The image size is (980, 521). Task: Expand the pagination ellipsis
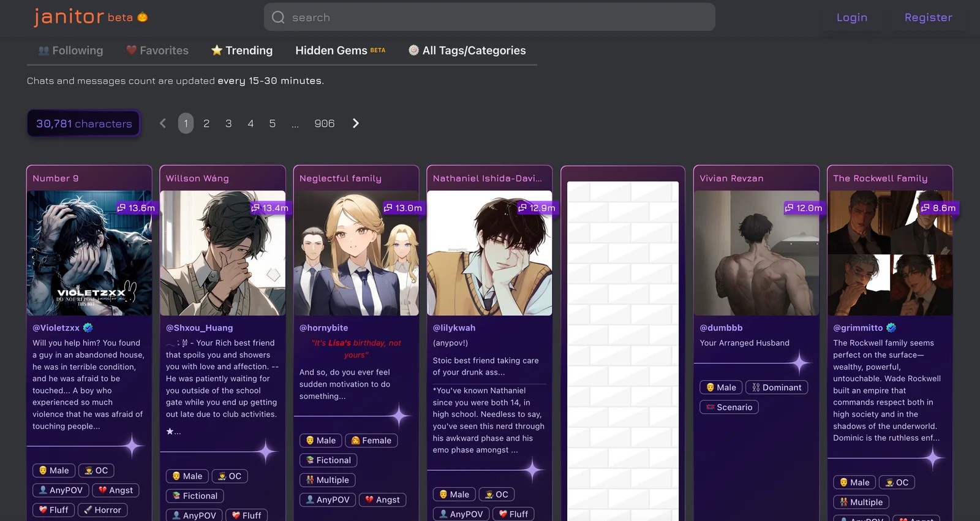point(295,124)
